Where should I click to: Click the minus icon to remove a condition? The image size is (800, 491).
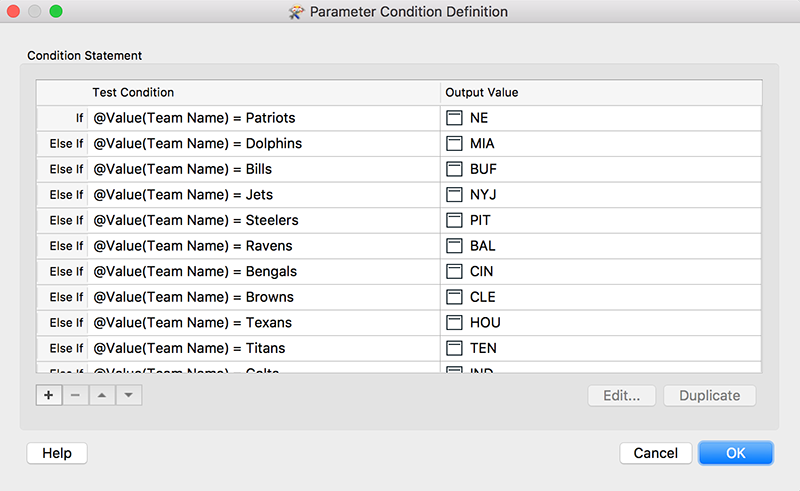76,395
